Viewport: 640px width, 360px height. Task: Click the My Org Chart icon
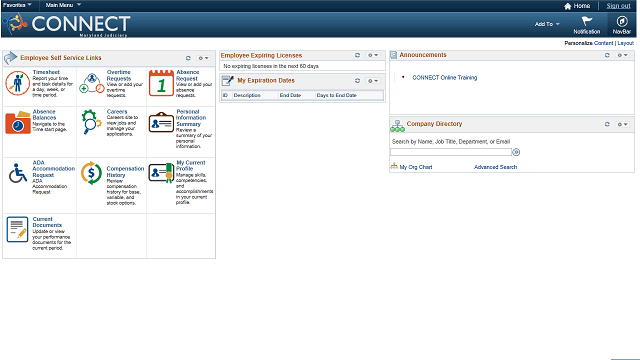coord(394,166)
